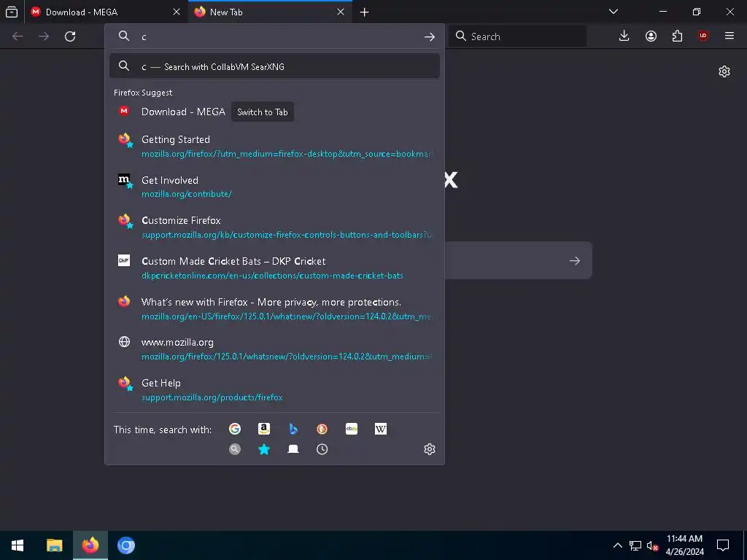Image resolution: width=747 pixels, height=560 pixels.
Task: Search this time with Bing
Action: (x=293, y=429)
